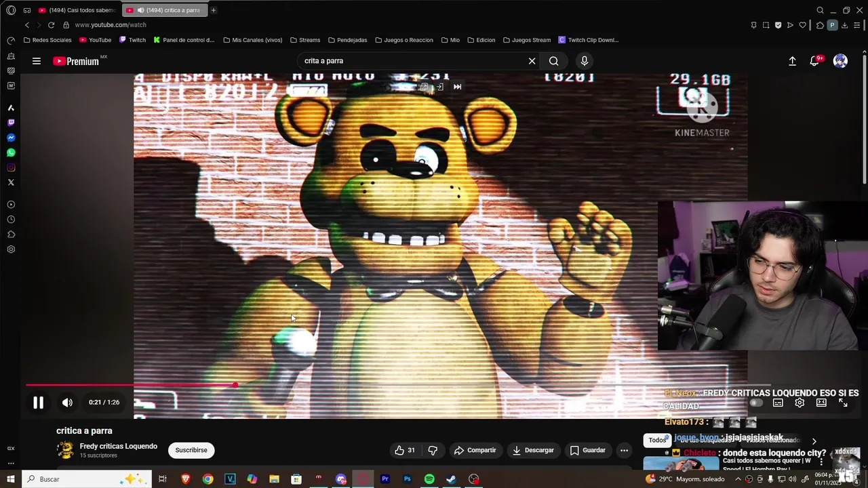Go back in browser history
This screenshot has width=868, height=488.
tap(27, 25)
